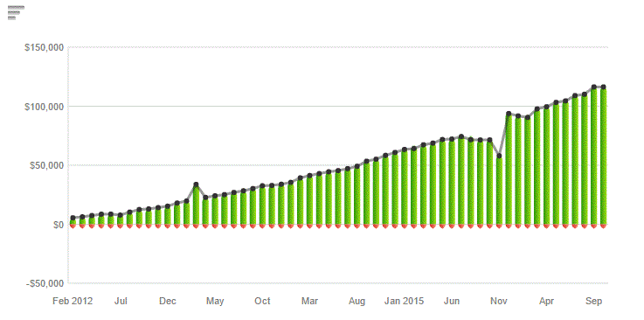Select the black line point above Sep
The height and width of the screenshot is (320, 644).
pos(593,87)
